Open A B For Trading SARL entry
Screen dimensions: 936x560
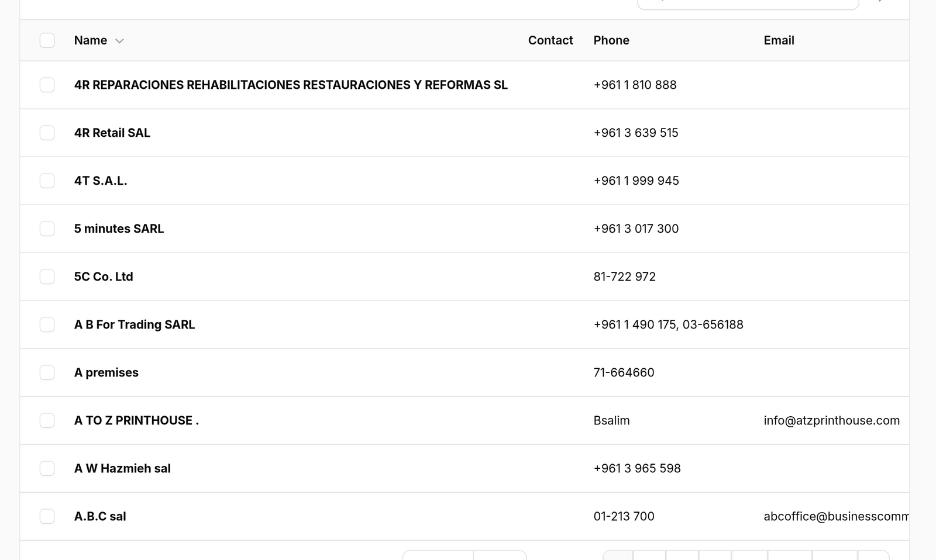[x=135, y=324]
